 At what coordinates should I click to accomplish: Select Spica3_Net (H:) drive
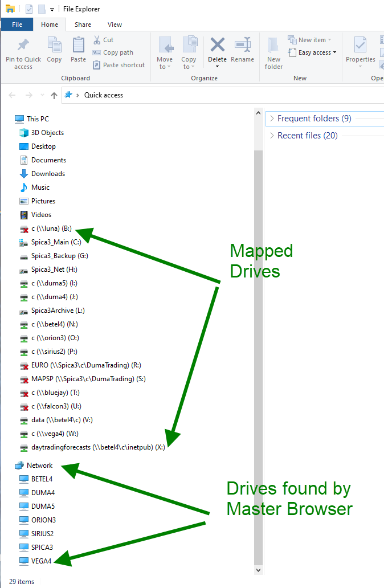49,269
